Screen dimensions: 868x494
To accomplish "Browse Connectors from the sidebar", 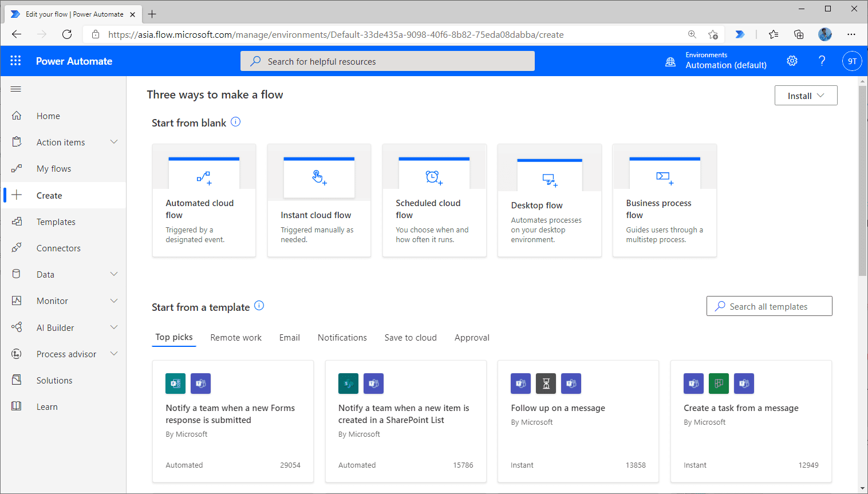I will (58, 248).
